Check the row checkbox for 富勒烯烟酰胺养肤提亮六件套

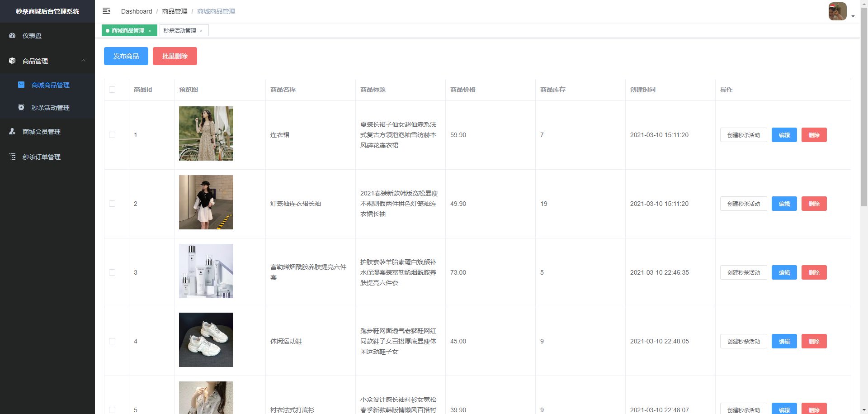click(112, 272)
